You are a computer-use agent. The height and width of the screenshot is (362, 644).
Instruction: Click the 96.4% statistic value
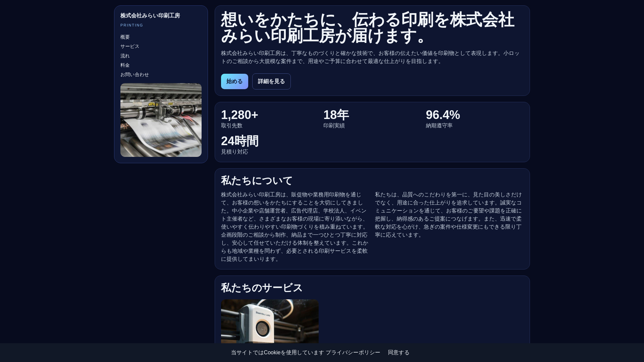443,115
